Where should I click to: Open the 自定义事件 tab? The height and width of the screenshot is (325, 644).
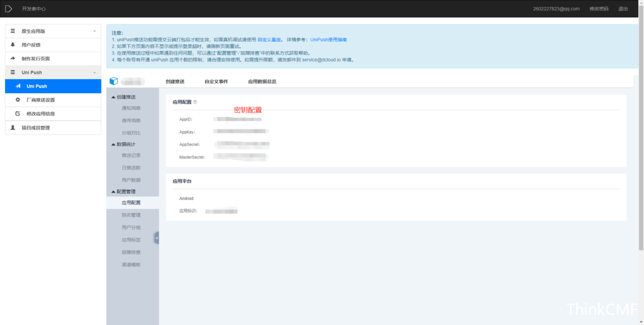(x=216, y=81)
